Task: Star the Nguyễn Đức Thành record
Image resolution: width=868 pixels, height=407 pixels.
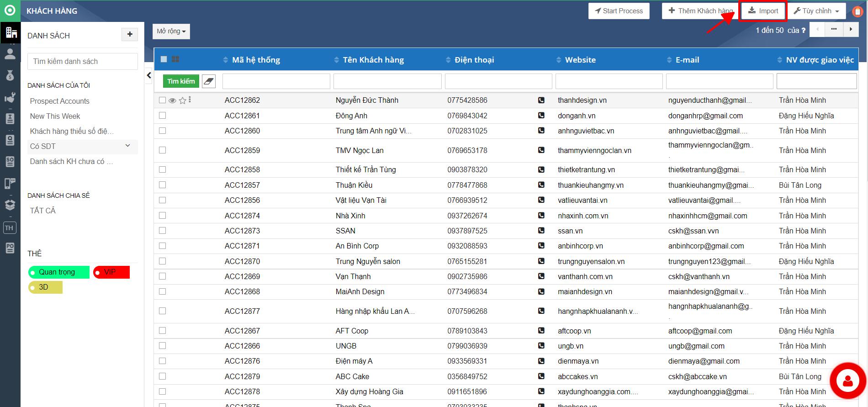Action: coord(182,100)
